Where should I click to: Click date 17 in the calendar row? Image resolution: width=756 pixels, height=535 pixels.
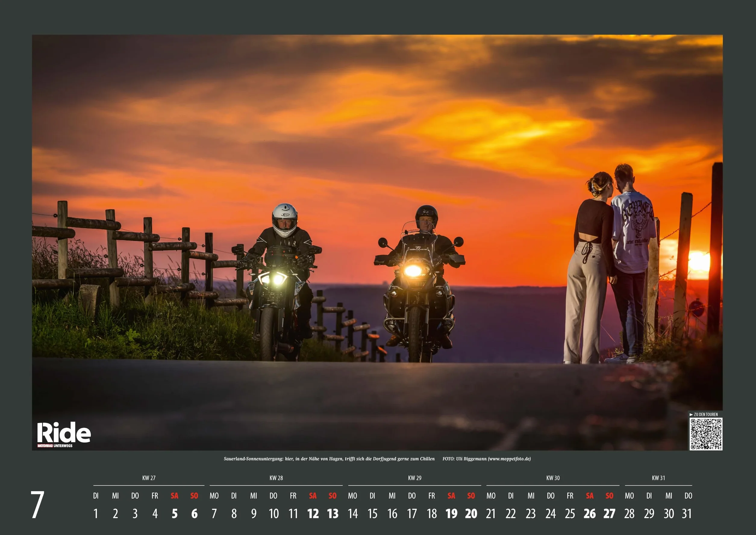[x=412, y=514]
